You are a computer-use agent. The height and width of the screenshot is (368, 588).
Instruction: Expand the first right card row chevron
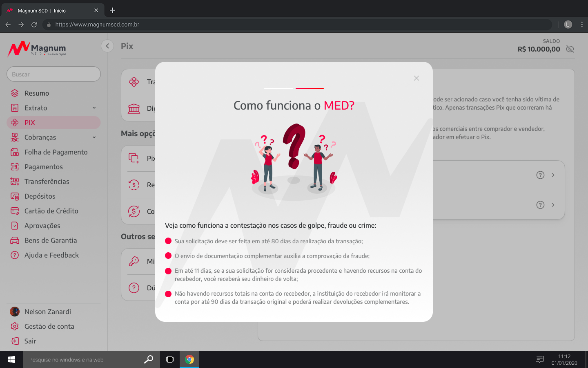coord(553,175)
